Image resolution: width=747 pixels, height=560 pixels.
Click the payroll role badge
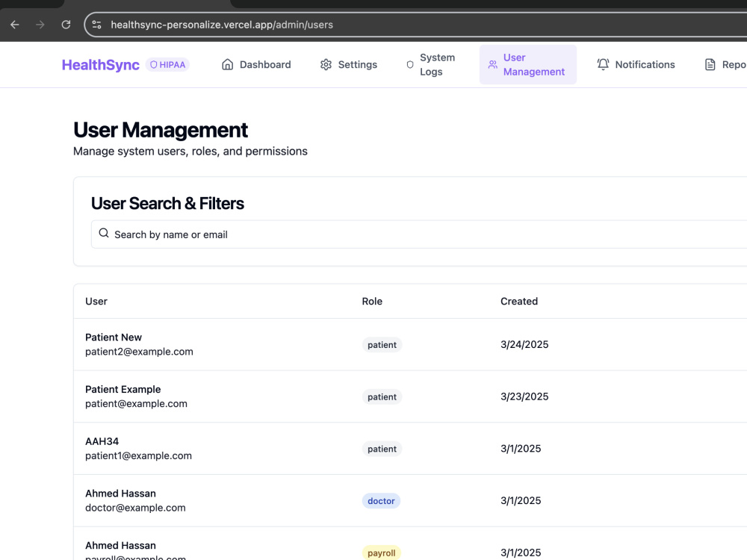[x=381, y=553]
